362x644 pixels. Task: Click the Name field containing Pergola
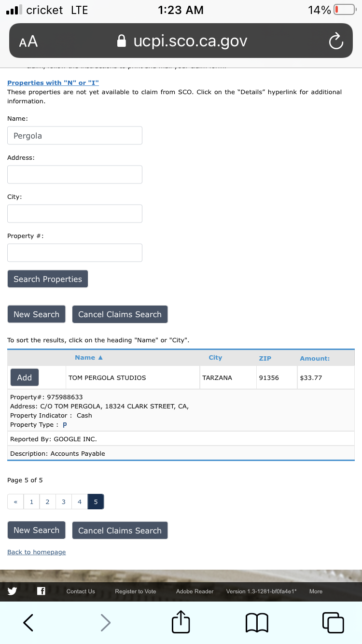pyautogui.click(x=75, y=136)
